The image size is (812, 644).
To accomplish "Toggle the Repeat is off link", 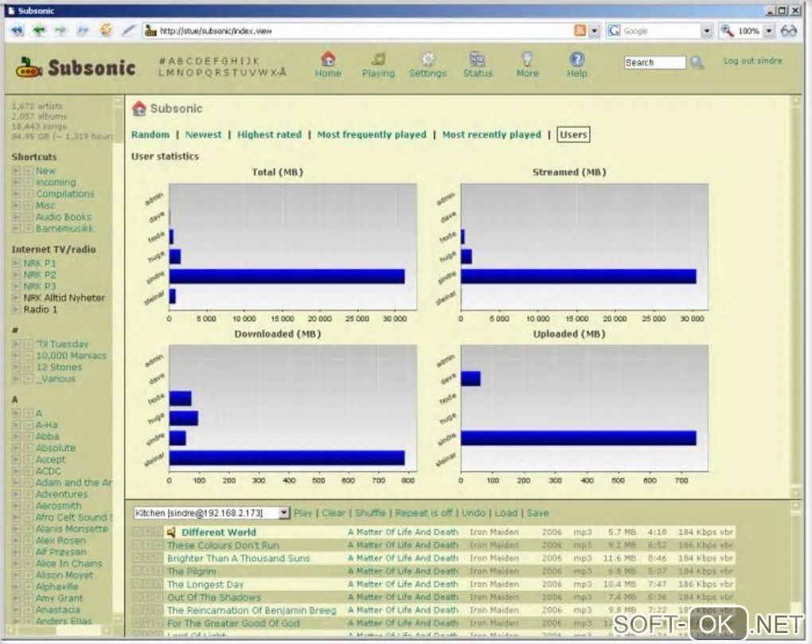I will coord(424,513).
